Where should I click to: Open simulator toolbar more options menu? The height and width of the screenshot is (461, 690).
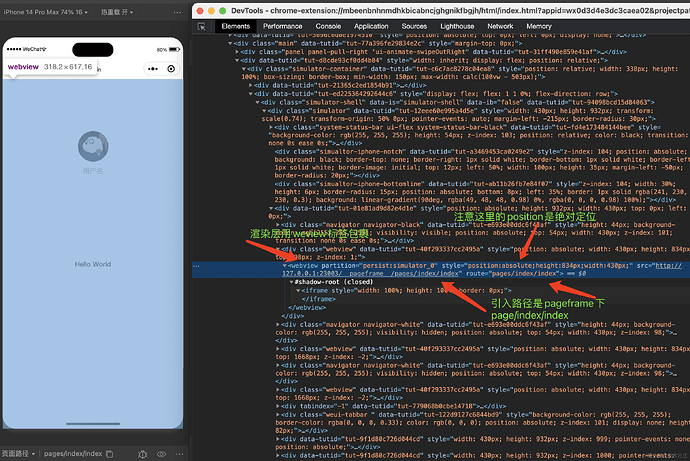(177, 12)
